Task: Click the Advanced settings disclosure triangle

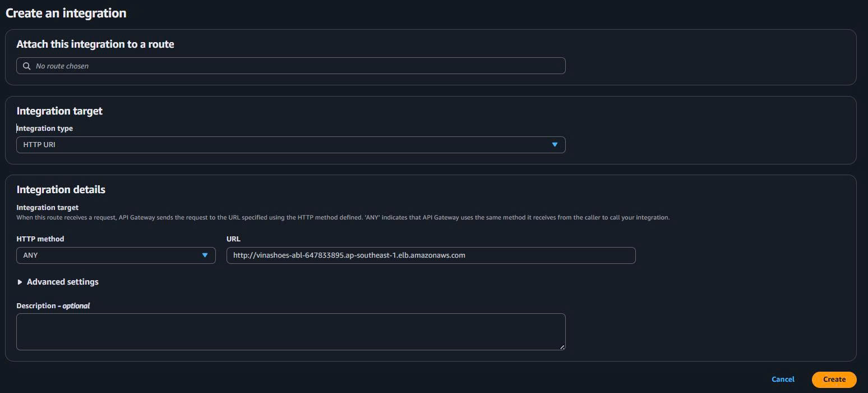Action: 20,282
